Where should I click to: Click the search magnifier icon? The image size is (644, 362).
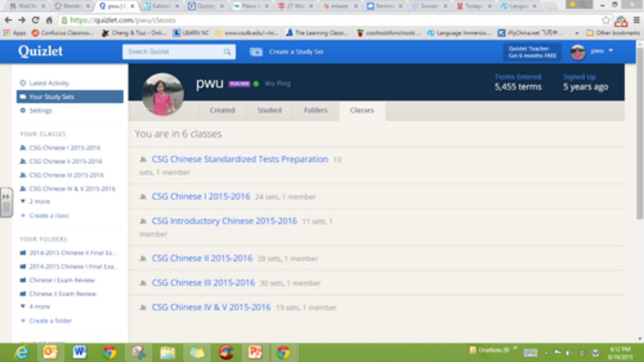(x=227, y=52)
